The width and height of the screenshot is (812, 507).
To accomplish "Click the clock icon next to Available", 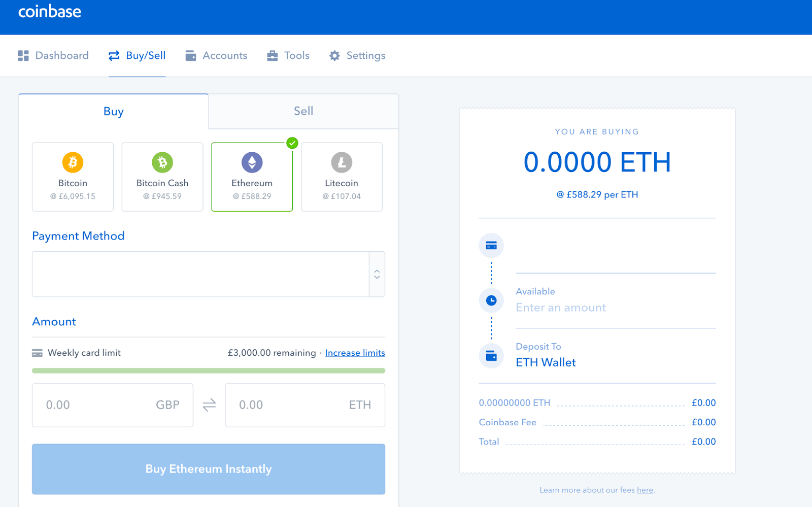I will (x=491, y=300).
